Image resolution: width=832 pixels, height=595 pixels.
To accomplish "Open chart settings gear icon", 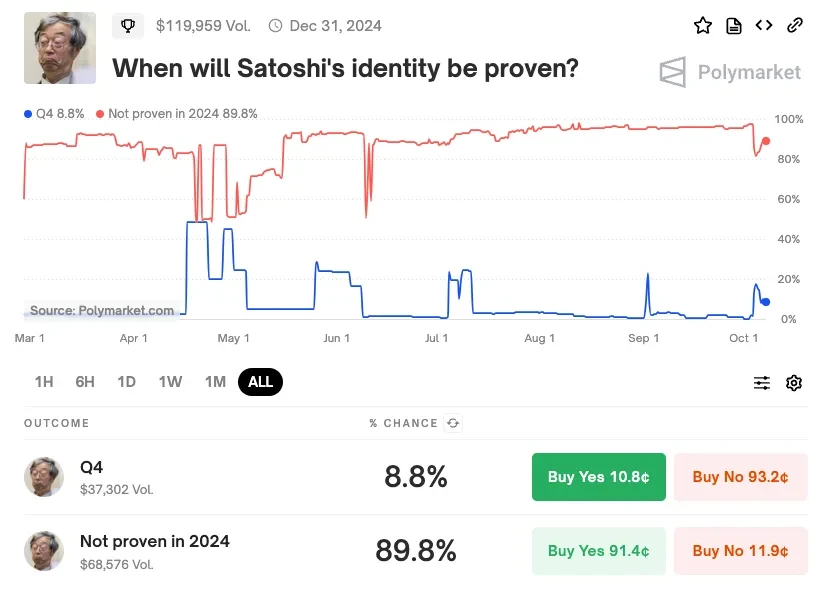I will pyautogui.click(x=793, y=382).
